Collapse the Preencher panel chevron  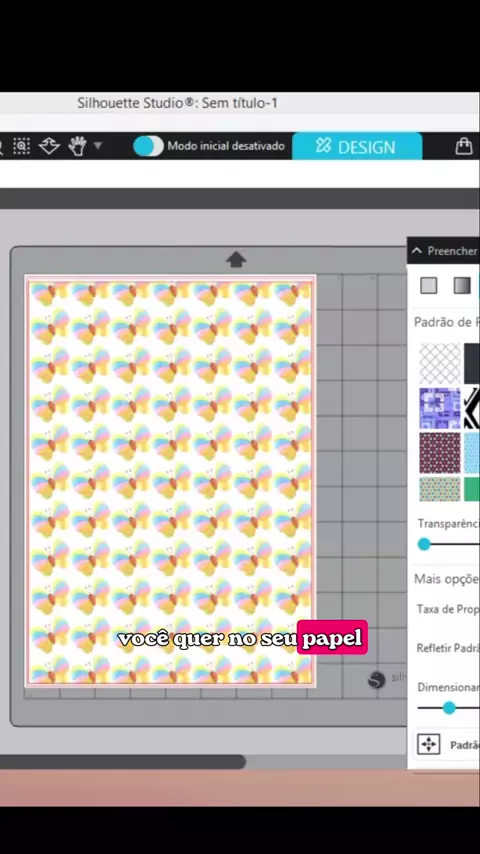click(x=417, y=251)
